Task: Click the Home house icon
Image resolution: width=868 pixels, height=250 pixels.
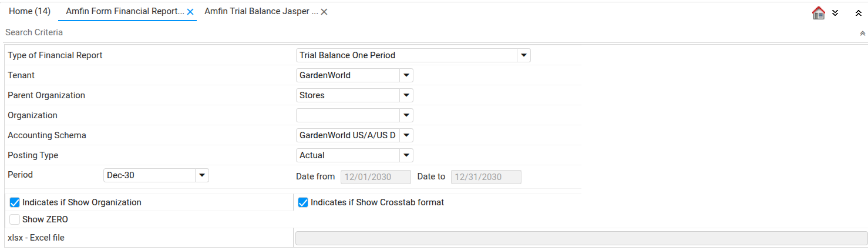Action: coord(819,13)
